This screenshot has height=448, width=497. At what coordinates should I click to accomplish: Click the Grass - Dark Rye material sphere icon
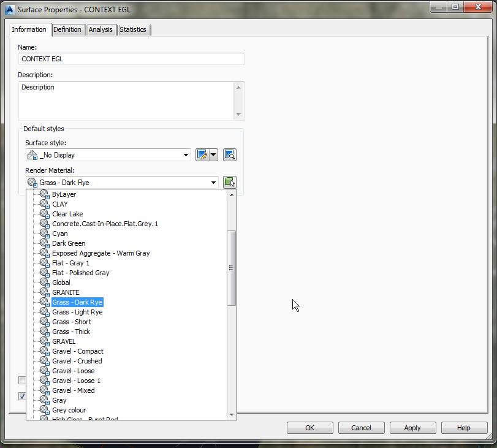pyautogui.click(x=43, y=302)
